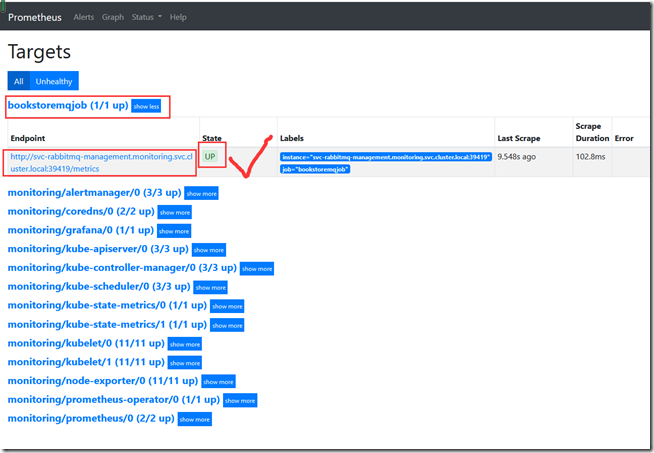The image size is (654, 453).
Task: Open the monitoring/kube-apiserver/0 (3/3 up) link
Action: (x=98, y=249)
